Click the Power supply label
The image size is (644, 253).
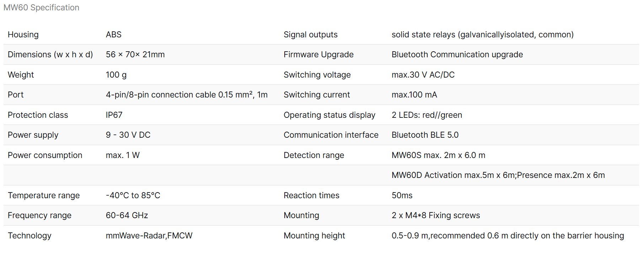33,135
